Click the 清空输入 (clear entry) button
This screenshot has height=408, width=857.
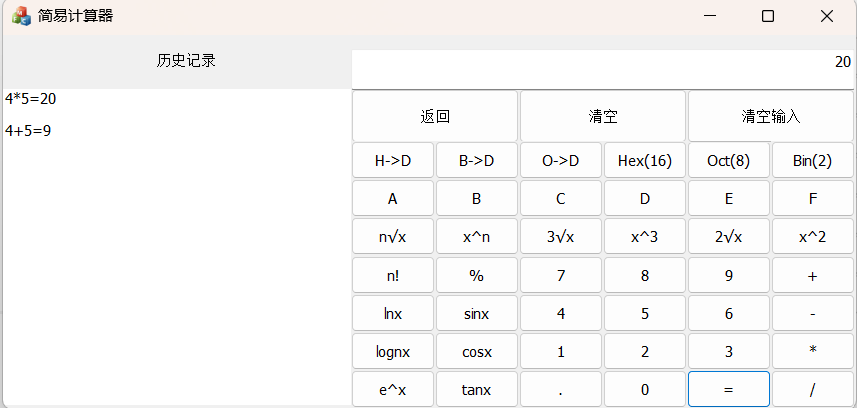(770, 116)
